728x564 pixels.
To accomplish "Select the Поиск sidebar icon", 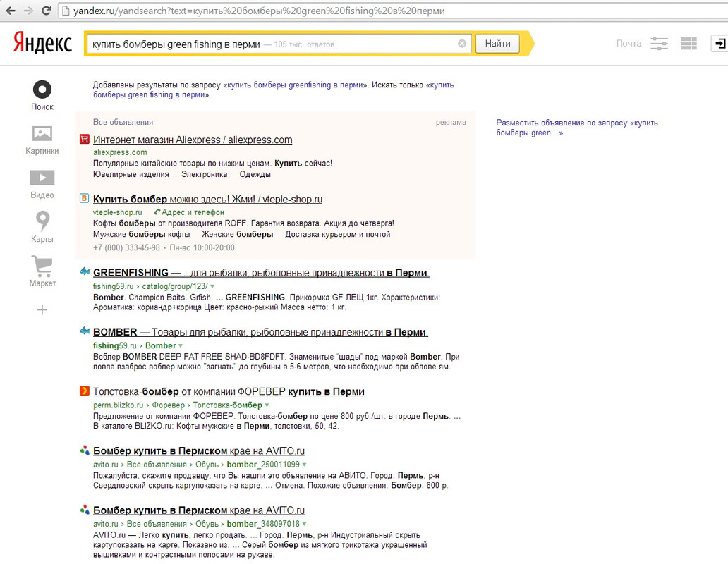I will (x=42, y=96).
